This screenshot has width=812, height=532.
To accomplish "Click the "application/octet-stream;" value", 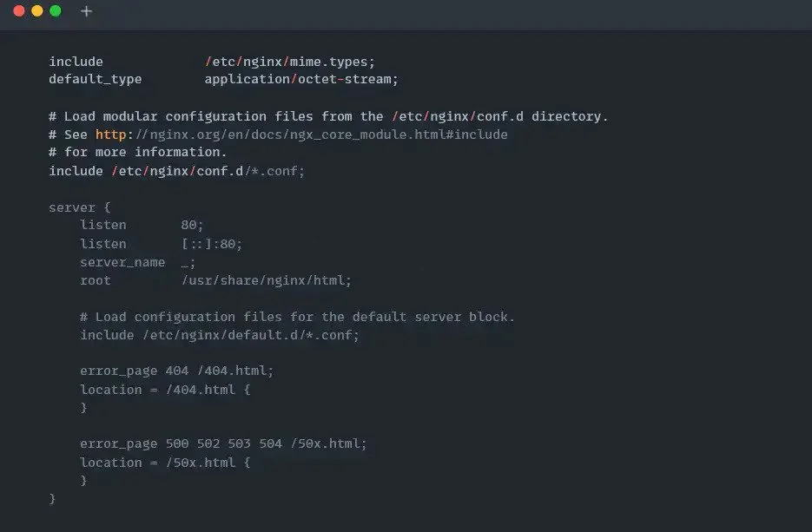I will [x=301, y=79].
